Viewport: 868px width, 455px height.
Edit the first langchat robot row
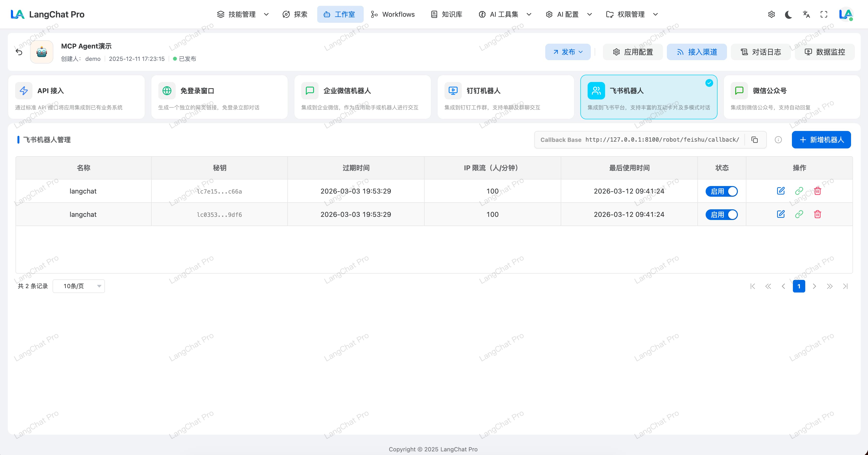[x=781, y=191]
